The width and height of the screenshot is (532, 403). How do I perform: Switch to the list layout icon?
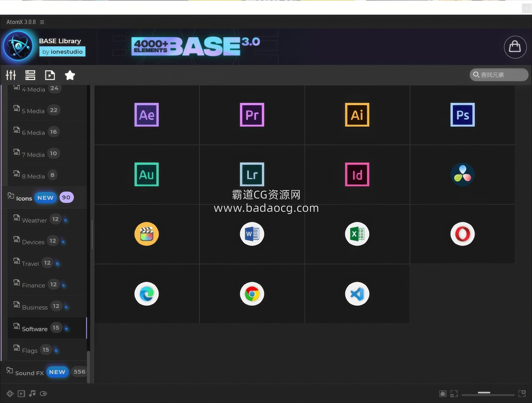[30, 75]
